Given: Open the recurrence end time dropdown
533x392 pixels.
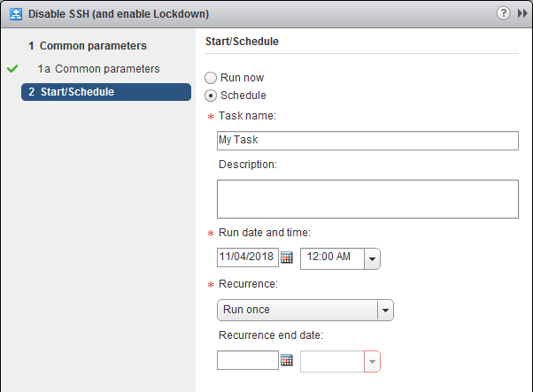Looking at the screenshot, I should click(x=371, y=361).
